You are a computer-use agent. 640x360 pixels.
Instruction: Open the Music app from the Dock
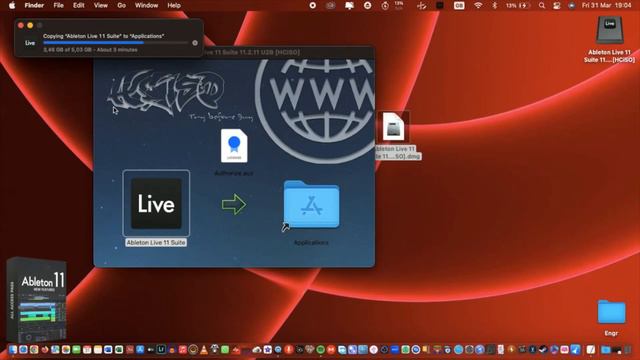point(182,349)
